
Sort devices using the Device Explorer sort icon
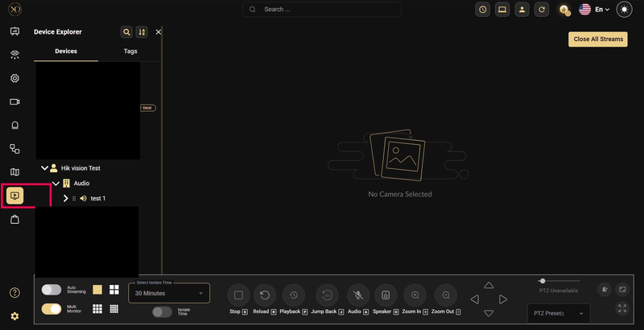point(142,31)
